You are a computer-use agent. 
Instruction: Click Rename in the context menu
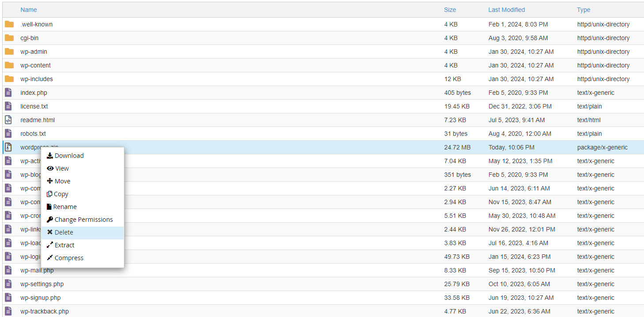(65, 207)
